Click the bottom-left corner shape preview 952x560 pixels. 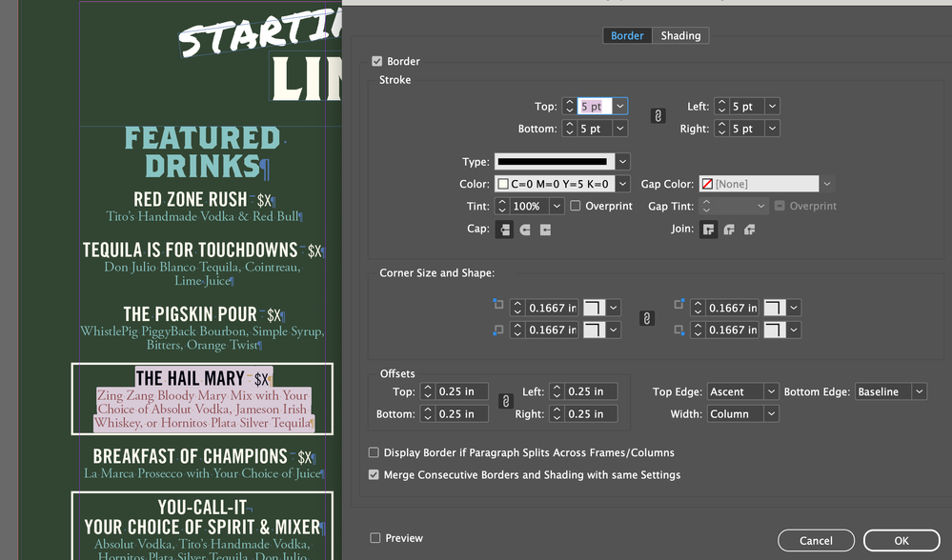tap(594, 330)
